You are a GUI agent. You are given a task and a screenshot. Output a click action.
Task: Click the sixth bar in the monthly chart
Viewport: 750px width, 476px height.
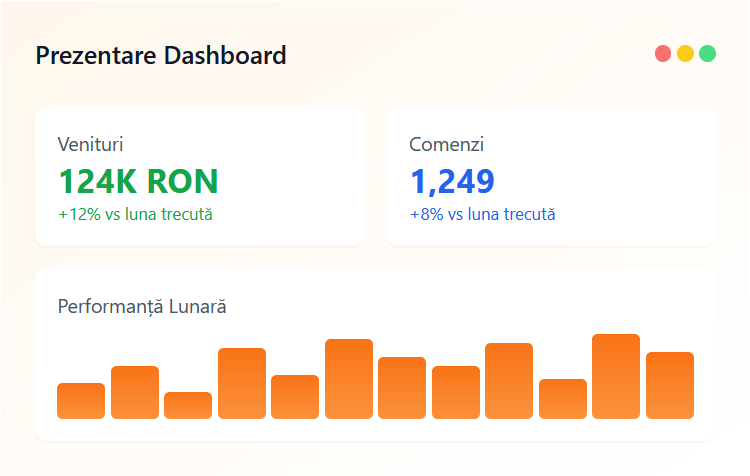click(x=349, y=379)
